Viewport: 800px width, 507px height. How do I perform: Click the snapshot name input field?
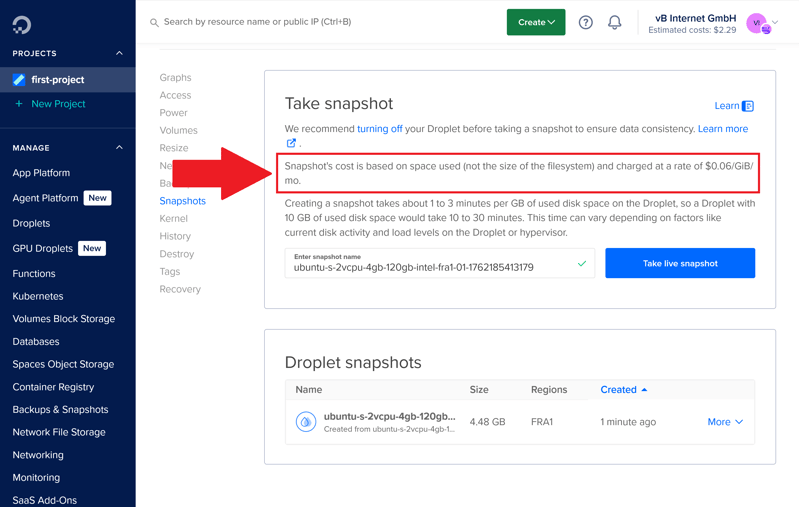point(430,267)
